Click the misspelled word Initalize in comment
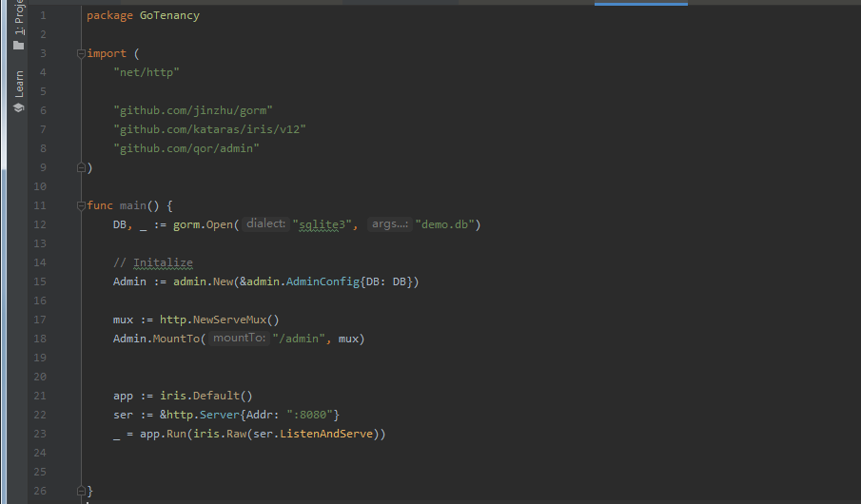Viewport: 861px width, 504px height. pyautogui.click(x=163, y=262)
